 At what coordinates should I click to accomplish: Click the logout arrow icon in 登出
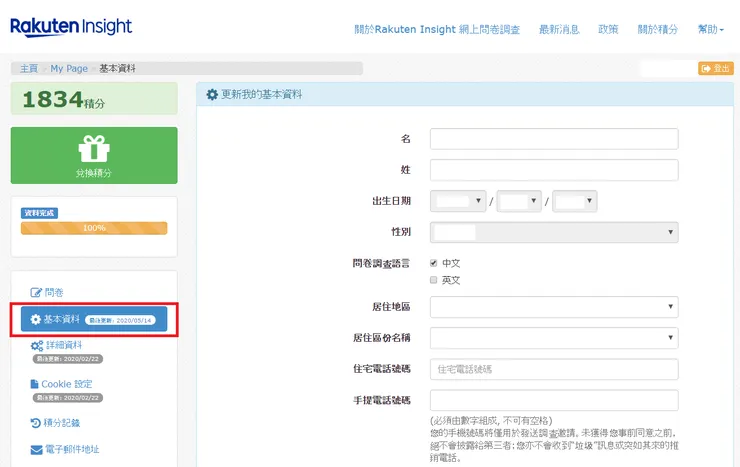[706, 69]
